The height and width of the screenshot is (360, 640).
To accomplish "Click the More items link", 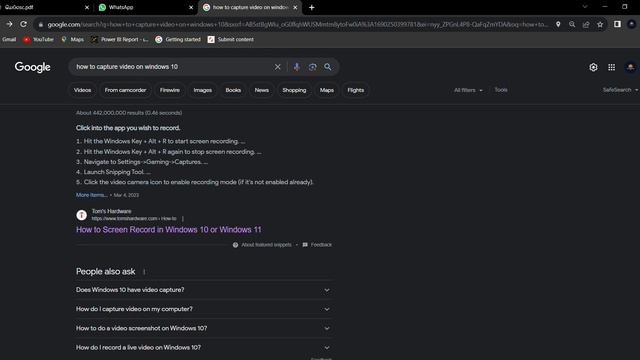I will pyautogui.click(x=91, y=195).
